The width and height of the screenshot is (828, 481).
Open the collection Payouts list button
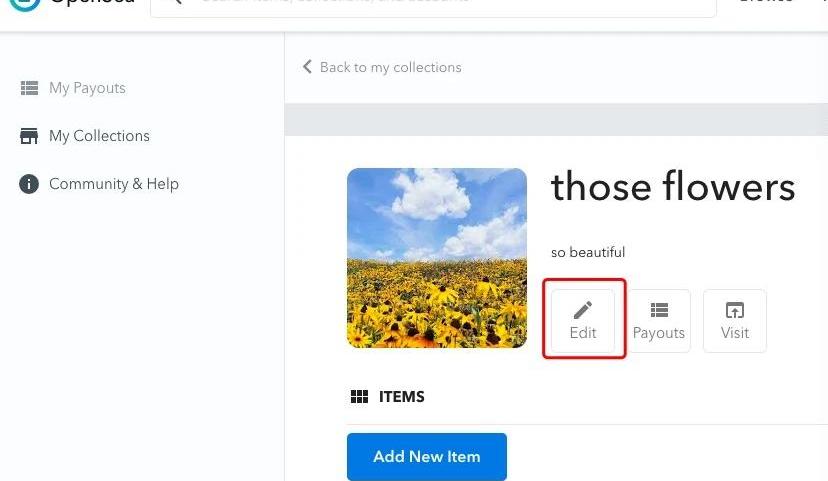pos(659,321)
